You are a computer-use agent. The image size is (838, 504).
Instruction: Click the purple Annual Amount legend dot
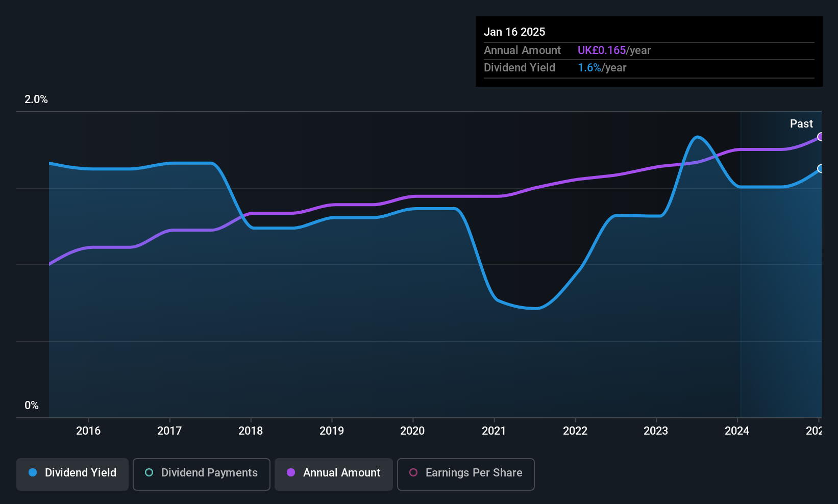pos(291,472)
